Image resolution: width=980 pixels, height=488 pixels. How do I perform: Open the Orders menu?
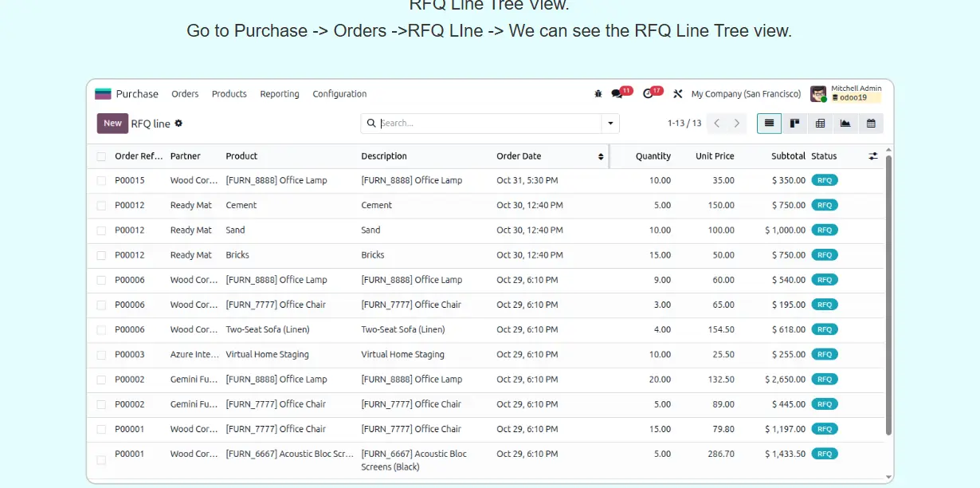[x=185, y=94]
